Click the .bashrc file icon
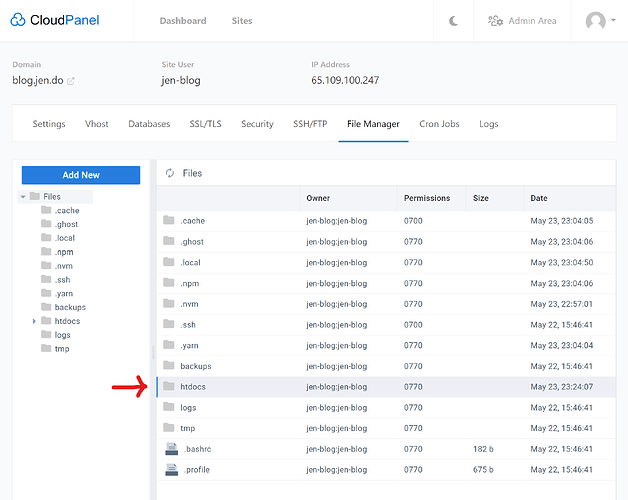The height and width of the screenshot is (500, 628). coord(171,449)
